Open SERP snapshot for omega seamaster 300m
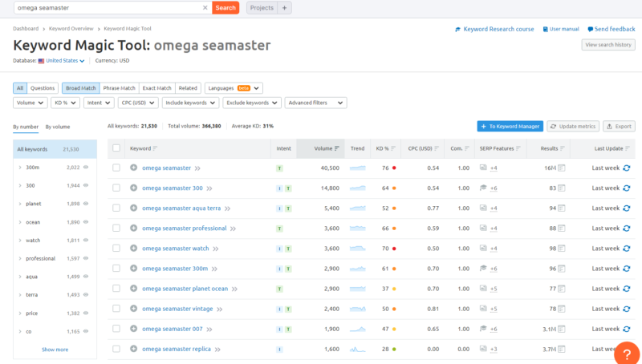 pos(561,269)
